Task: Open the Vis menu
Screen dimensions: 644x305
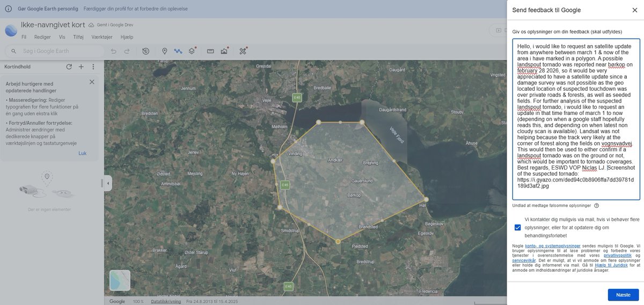Action: (x=62, y=37)
